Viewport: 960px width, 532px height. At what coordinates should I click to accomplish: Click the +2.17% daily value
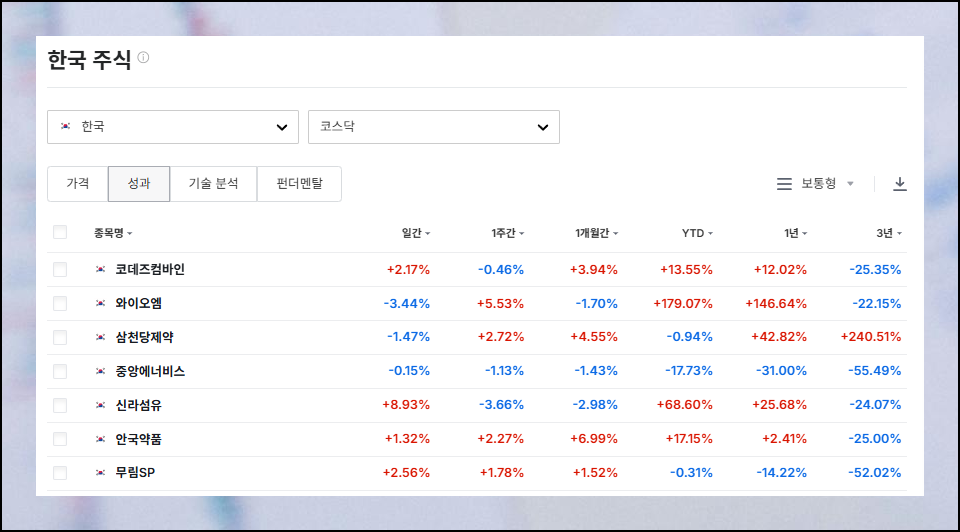point(408,269)
